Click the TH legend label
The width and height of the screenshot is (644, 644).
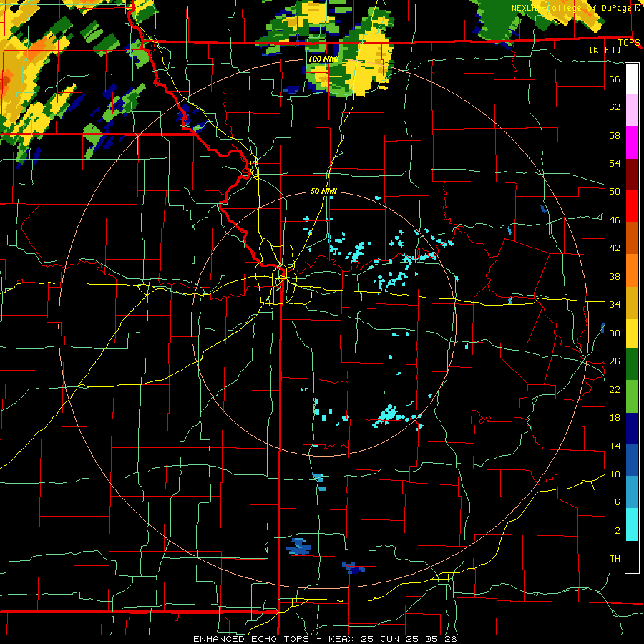click(615, 559)
